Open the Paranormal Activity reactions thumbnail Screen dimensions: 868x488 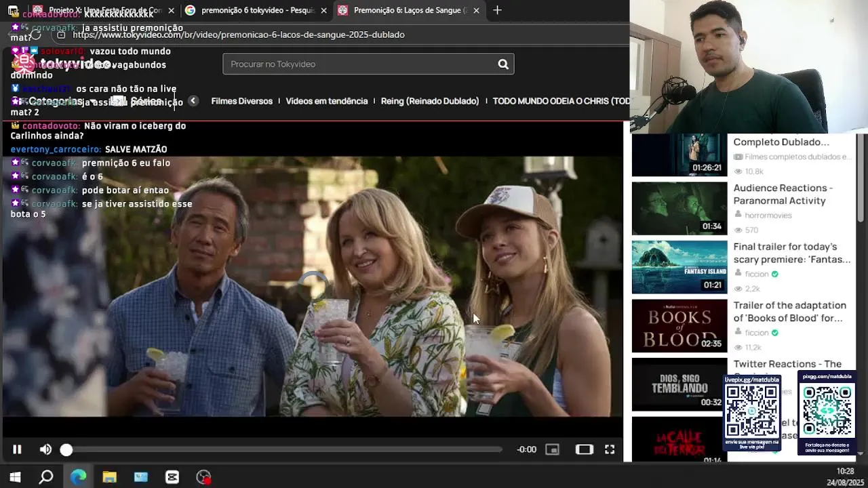click(x=679, y=208)
